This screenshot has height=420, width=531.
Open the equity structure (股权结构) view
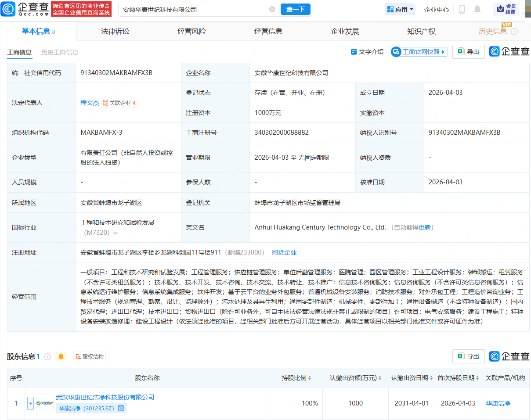(90, 357)
